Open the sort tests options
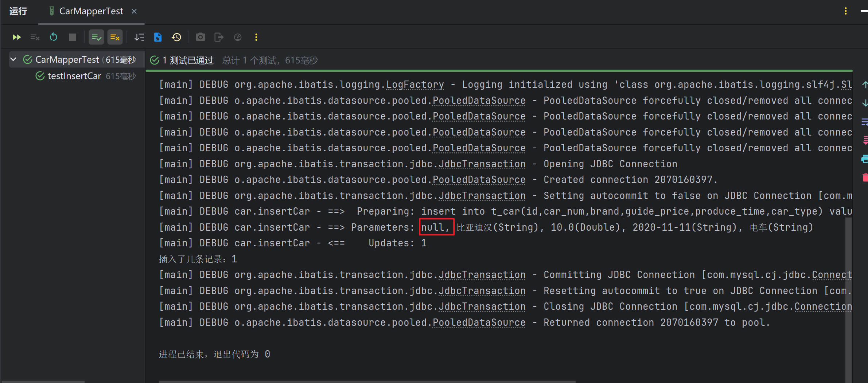This screenshot has height=383, width=868. coord(139,37)
